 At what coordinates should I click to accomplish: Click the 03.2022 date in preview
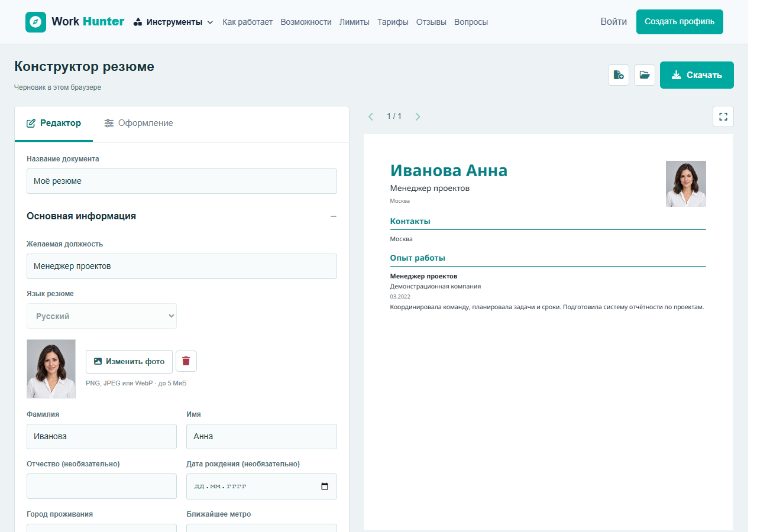[x=400, y=297]
